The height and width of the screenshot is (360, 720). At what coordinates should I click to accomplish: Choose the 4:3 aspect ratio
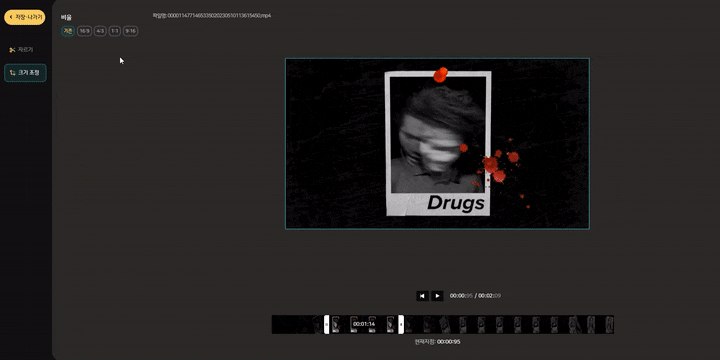100,31
